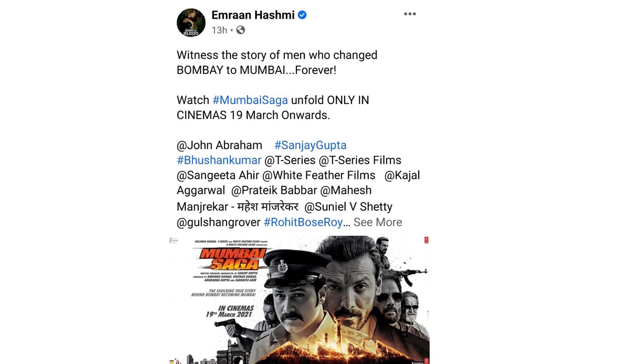Open the #RohitBoseRoy hashtag
Image resolution: width=618 pixels, height=364 pixels.
(303, 222)
